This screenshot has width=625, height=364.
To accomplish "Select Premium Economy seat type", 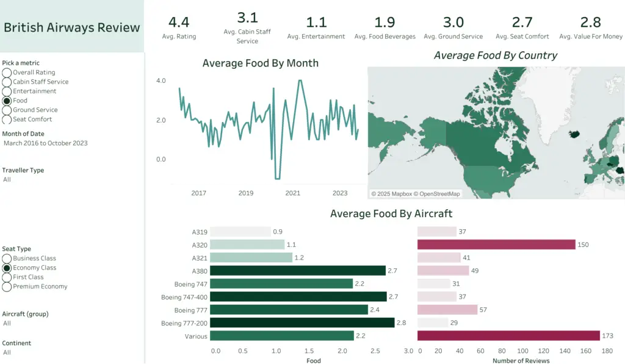I will pos(7,287).
